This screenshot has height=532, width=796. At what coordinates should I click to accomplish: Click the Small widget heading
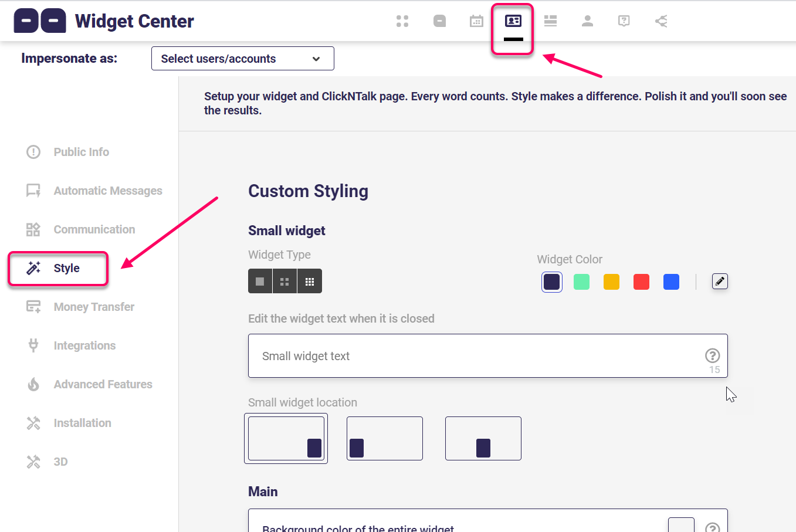coord(286,231)
